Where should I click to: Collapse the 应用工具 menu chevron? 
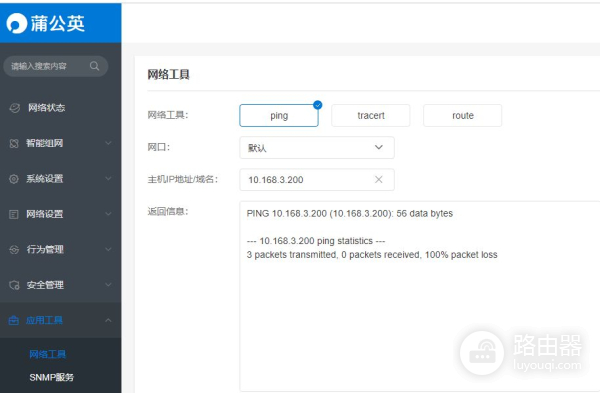(108, 320)
